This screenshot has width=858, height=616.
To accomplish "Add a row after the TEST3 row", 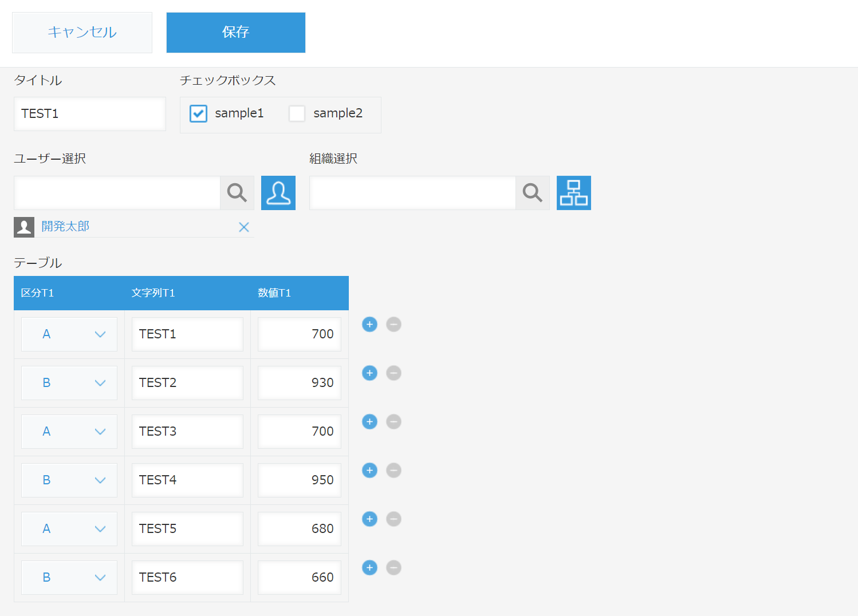I will 370,422.
